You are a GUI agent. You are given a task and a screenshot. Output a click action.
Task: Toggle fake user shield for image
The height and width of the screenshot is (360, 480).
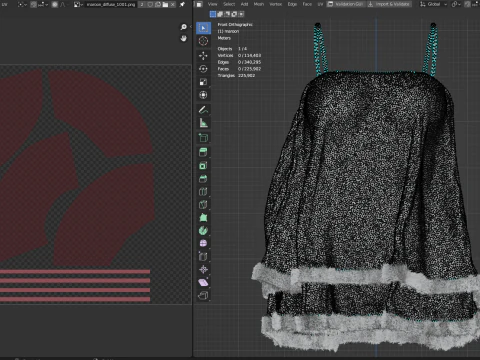point(150,4)
